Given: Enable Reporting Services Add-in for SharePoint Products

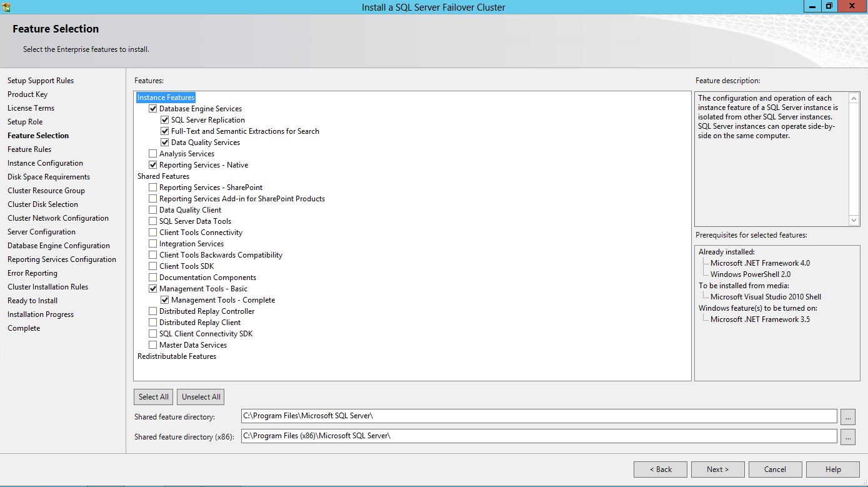Looking at the screenshot, I should point(153,199).
